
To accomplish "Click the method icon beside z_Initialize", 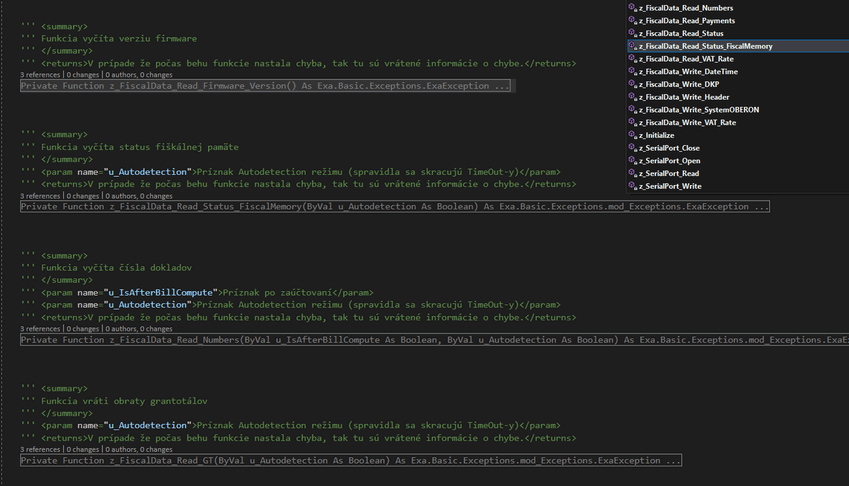I will 632,135.
